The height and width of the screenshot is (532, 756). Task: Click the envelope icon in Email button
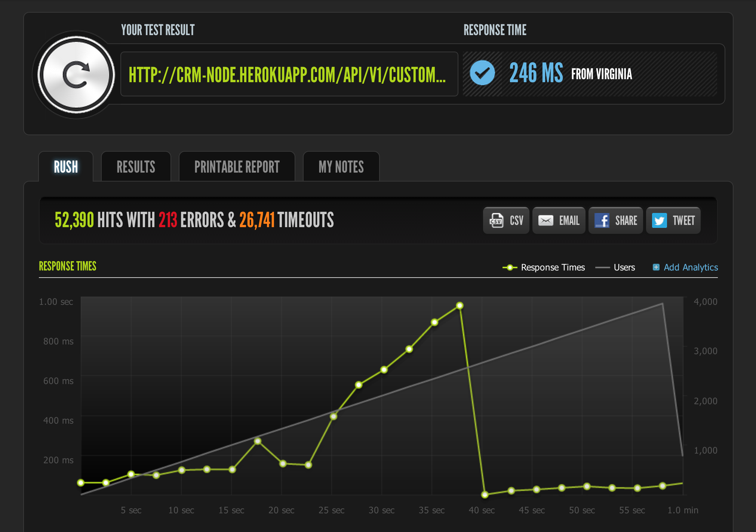coord(546,220)
